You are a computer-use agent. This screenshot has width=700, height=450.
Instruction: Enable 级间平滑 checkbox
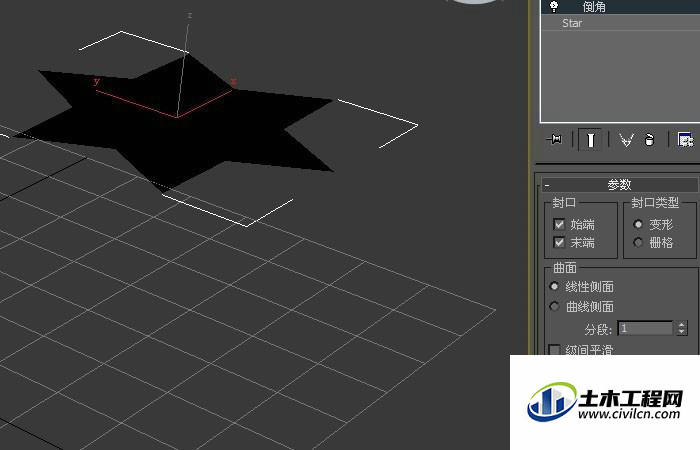554,350
